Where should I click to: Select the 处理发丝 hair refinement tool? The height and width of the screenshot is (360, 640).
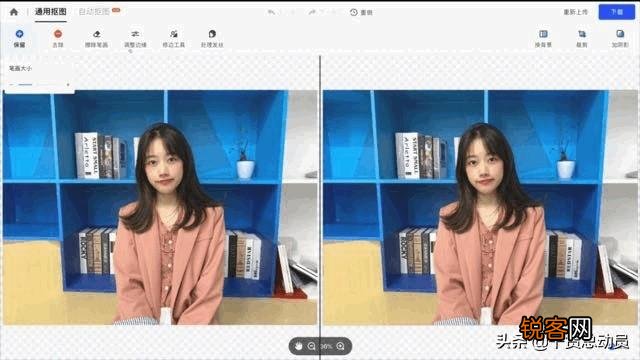[x=212, y=38]
